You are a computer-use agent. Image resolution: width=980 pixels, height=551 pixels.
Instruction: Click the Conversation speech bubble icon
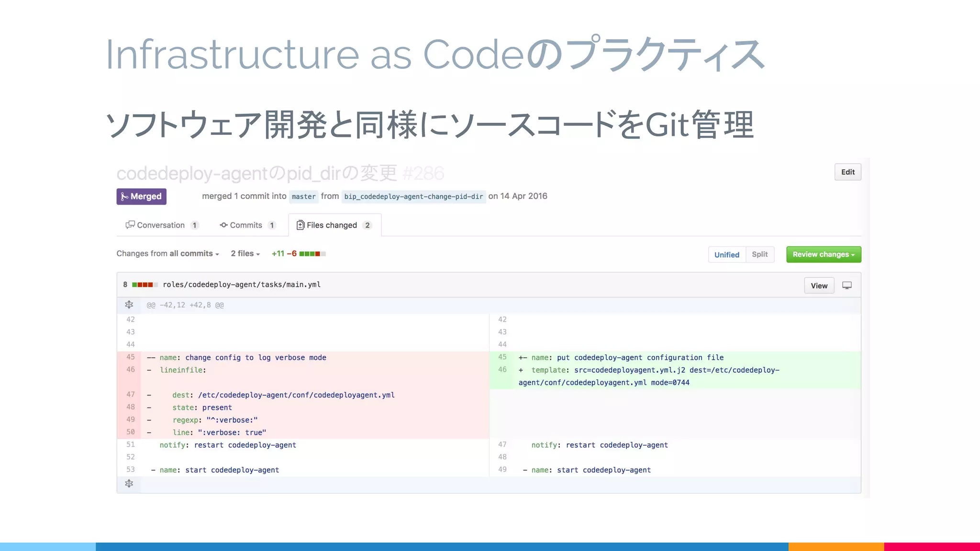click(130, 225)
